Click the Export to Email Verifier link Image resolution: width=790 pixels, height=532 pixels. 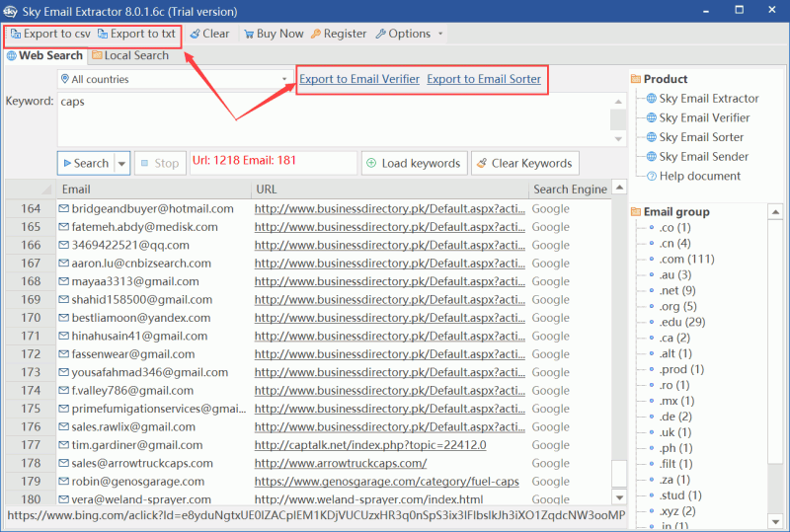[x=359, y=79]
